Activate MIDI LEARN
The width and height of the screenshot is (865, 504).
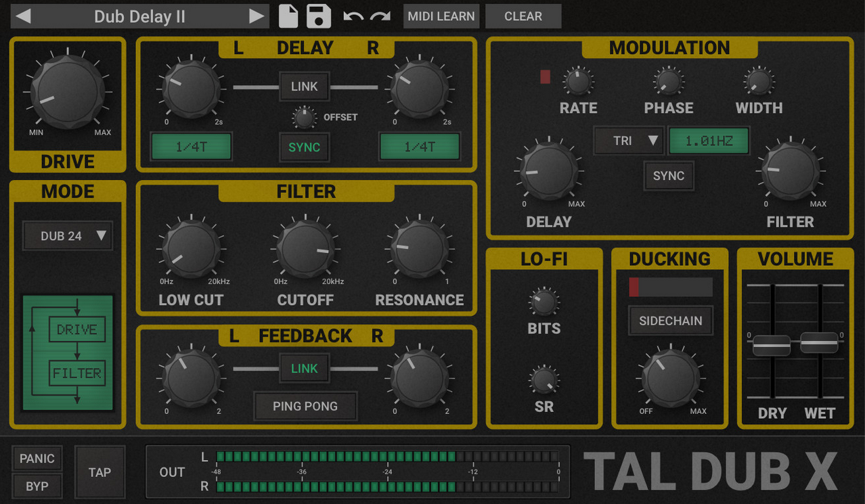tap(441, 16)
